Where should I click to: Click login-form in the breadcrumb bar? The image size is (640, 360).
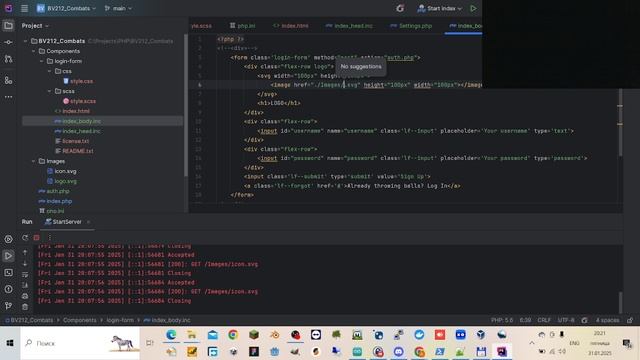click(120, 320)
